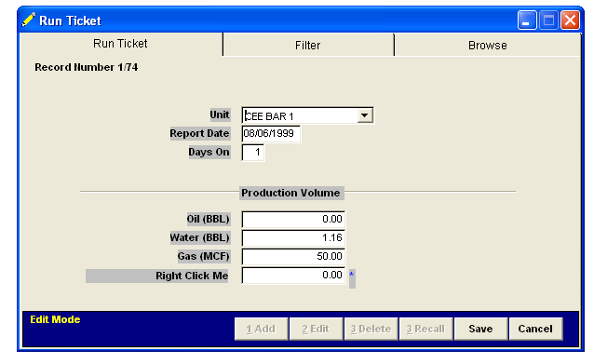Switch to the Run Ticket tab
This screenshot has height=364, width=594.
click(120, 44)
